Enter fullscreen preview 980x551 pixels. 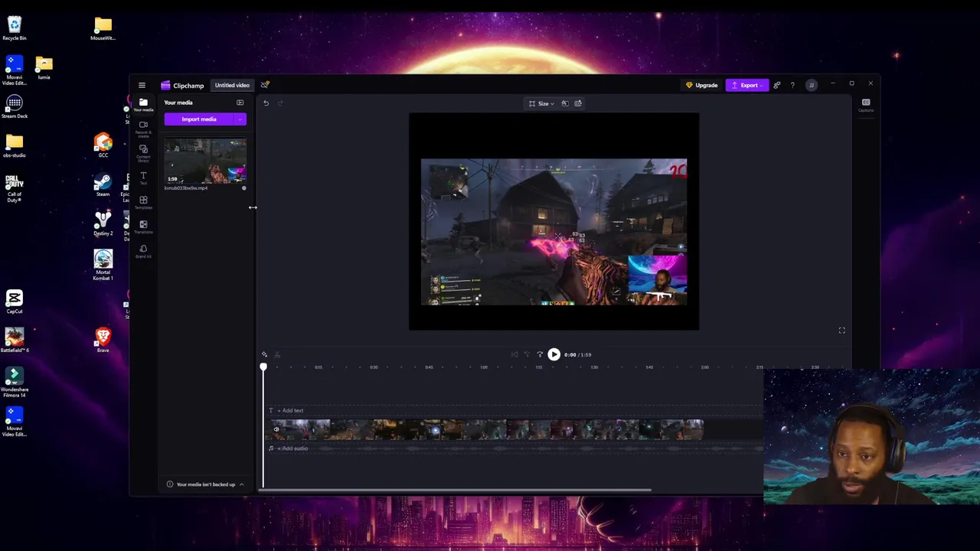(x=841, y=331)
